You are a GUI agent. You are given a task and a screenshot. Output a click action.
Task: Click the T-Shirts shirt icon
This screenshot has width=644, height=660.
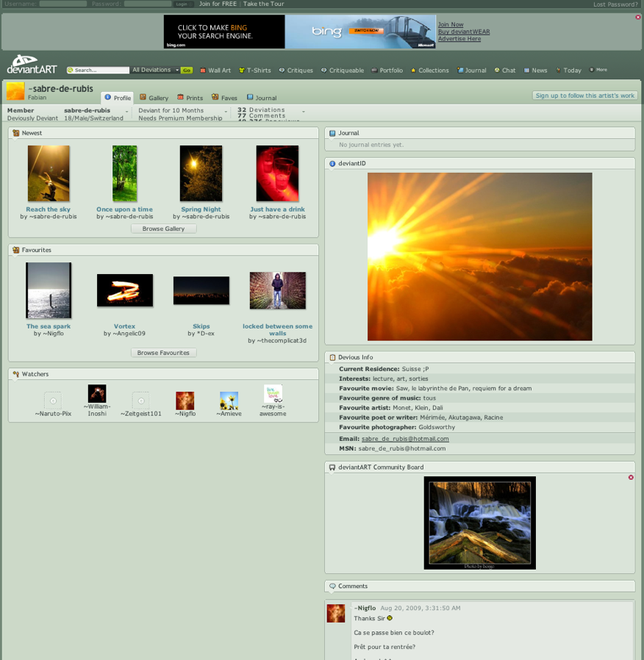[242, 71]
